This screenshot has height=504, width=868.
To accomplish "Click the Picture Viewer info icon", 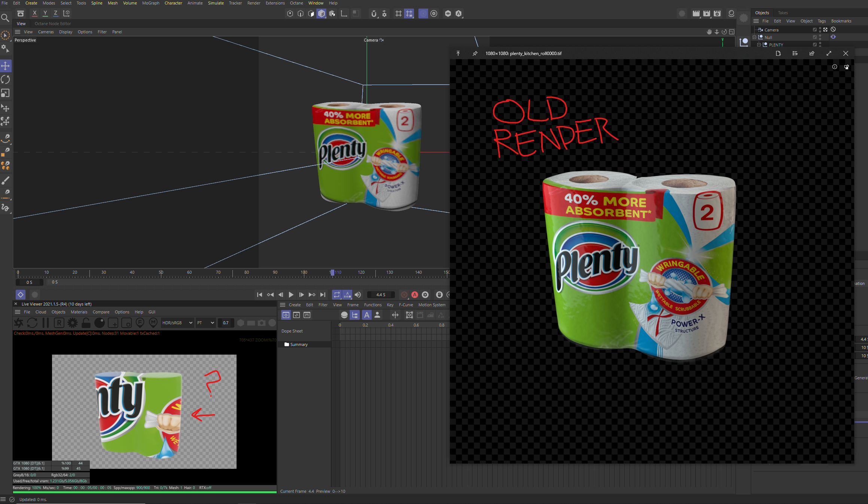I will coord(835,67).
